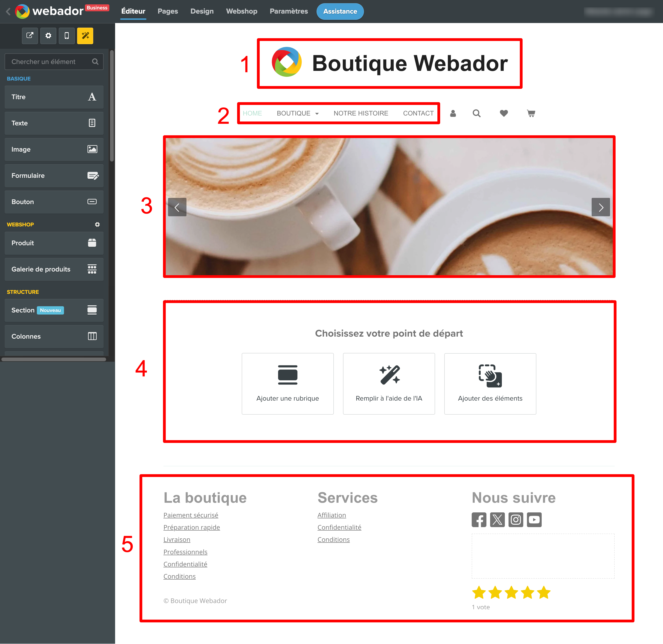This screenshot has width=663, height=644.
Task: Open the Webshop tab
Action: 242,11
